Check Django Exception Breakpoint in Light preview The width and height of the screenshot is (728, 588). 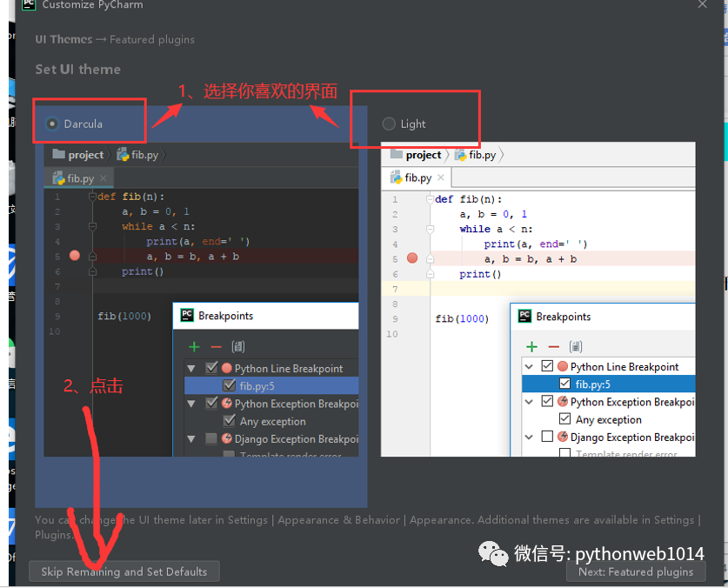pos(547,437)
